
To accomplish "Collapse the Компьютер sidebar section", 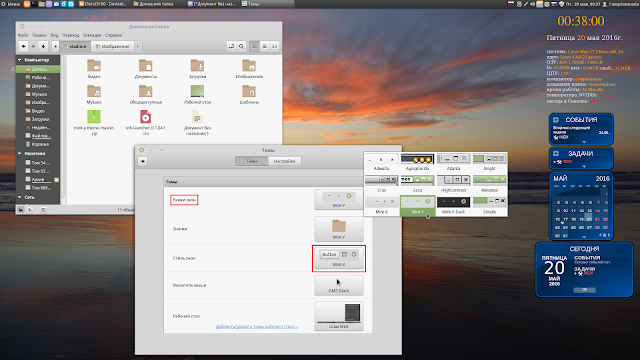I will pyautogui.click(x=20, y=60).
